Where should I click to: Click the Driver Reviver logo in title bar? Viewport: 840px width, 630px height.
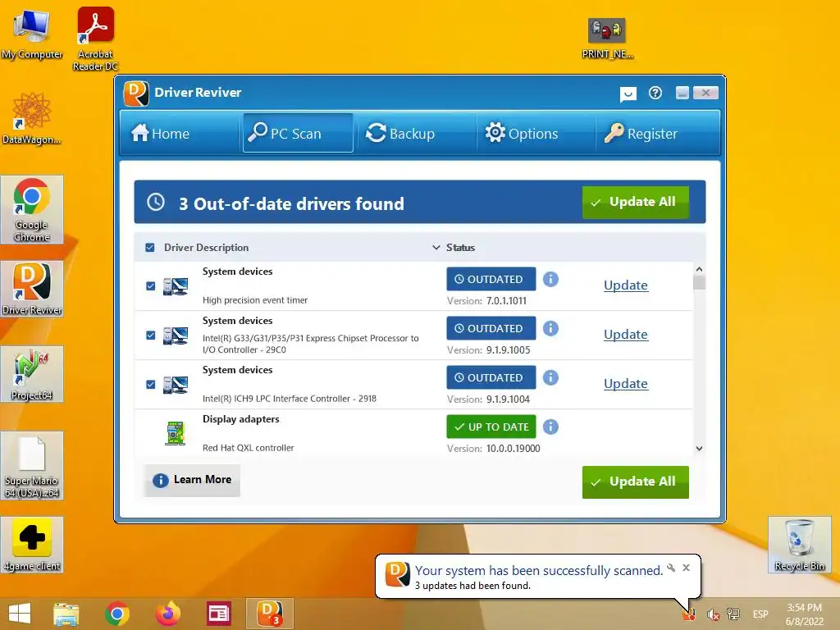(136, 94)
